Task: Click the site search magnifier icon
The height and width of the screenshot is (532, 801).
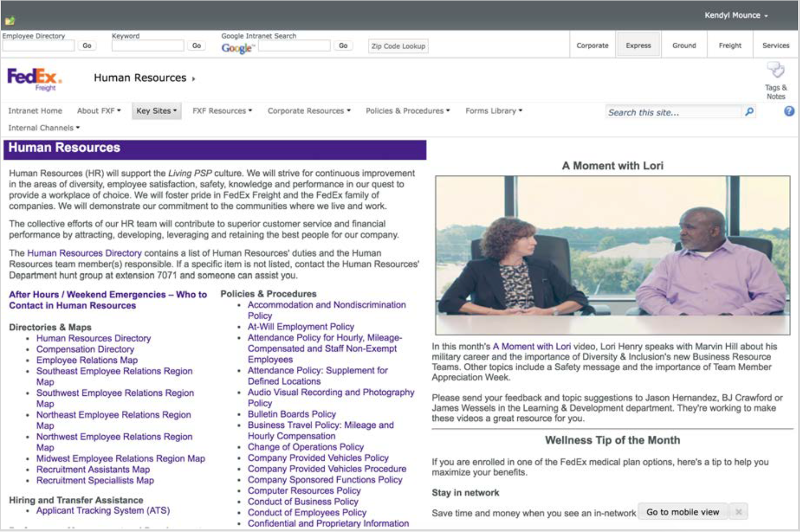Action: click(x=750, y=111)
